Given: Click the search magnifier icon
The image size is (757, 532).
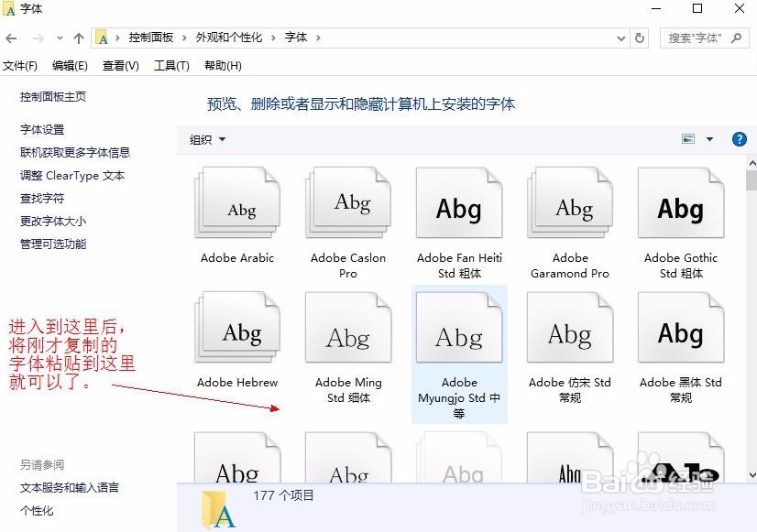Looking at the screenshot, I should (737, 38).
